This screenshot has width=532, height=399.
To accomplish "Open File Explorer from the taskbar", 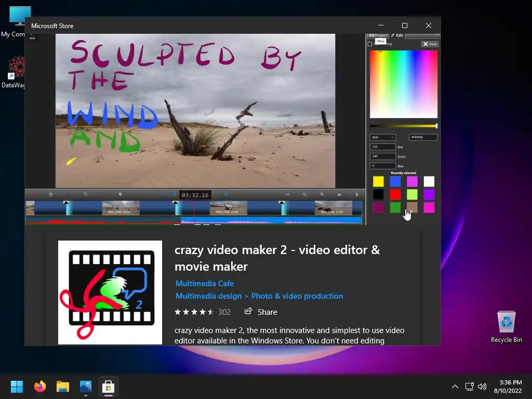I will coord(63,387).
